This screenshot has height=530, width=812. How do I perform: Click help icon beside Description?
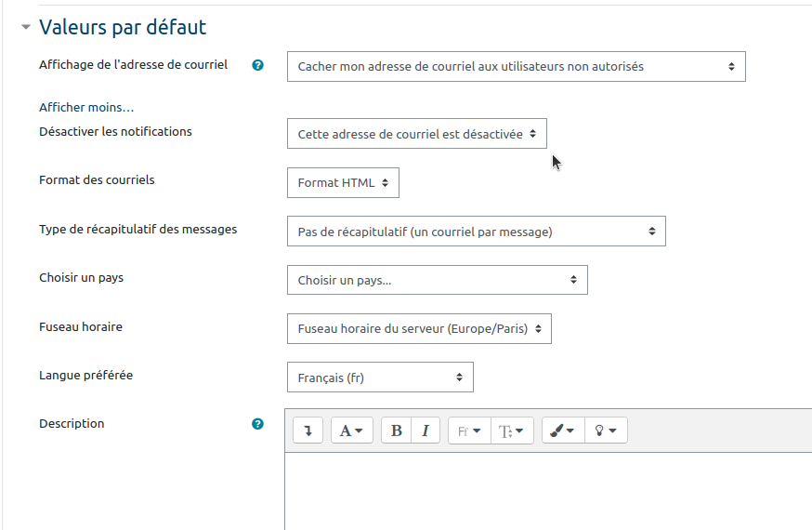coord(258,424)
